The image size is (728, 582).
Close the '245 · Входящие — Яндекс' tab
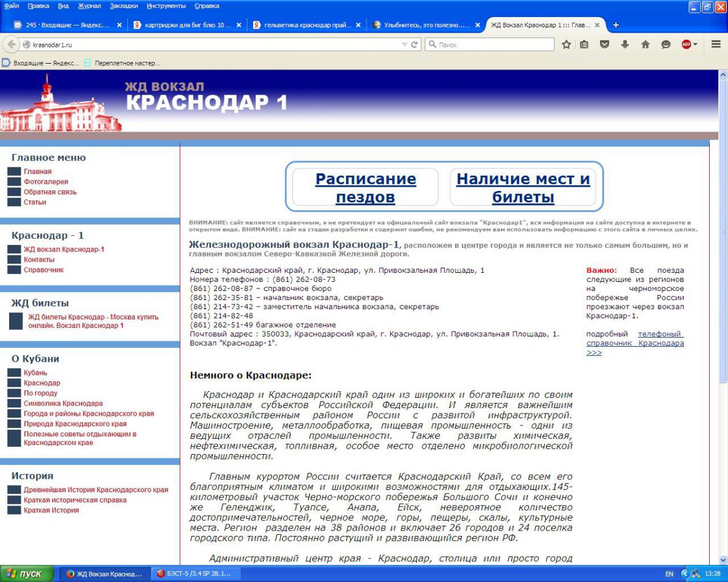(x=120, y=25)
